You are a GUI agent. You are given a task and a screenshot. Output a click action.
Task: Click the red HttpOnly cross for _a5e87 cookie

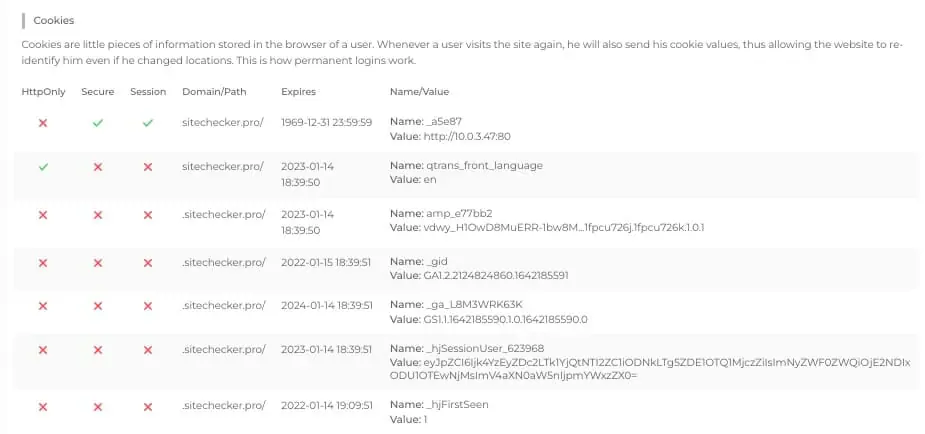(42, 123)
